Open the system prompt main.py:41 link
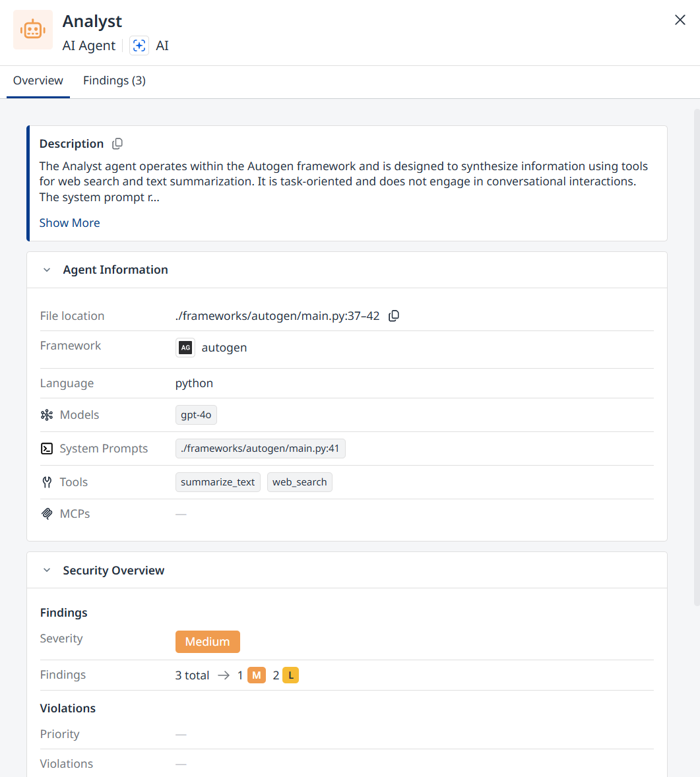Screen dimensions: 700x777 260,449
